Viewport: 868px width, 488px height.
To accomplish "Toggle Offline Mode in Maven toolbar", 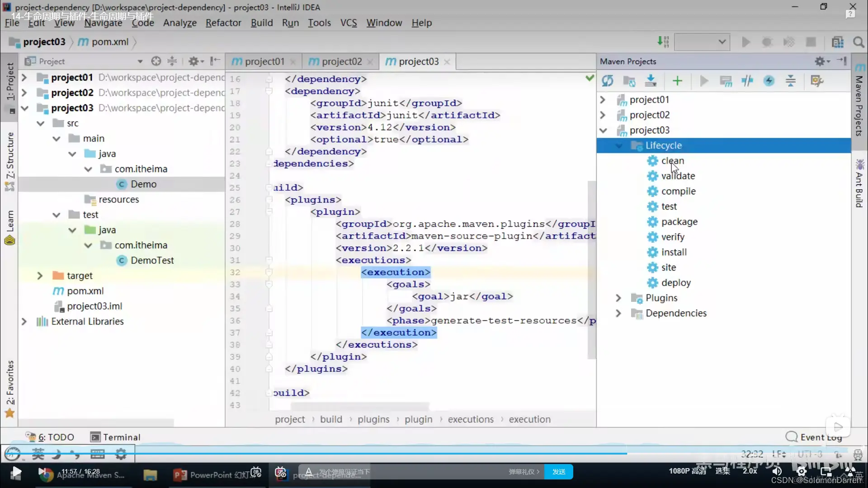I will point(747,81).
